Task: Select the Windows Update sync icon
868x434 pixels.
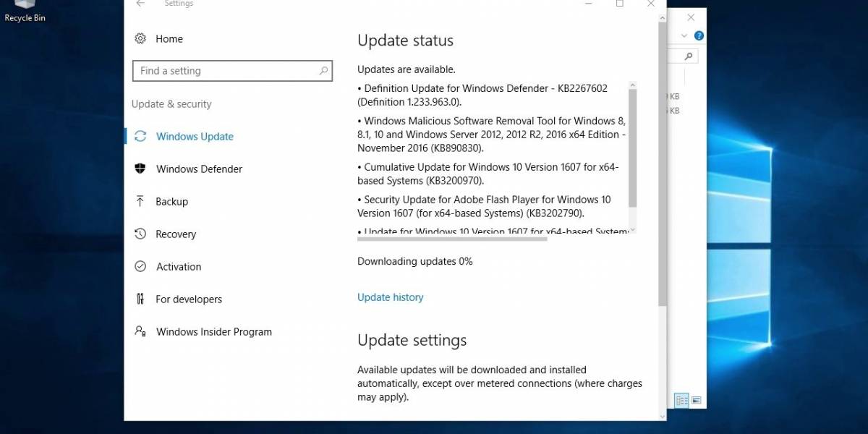Action: 140,136
